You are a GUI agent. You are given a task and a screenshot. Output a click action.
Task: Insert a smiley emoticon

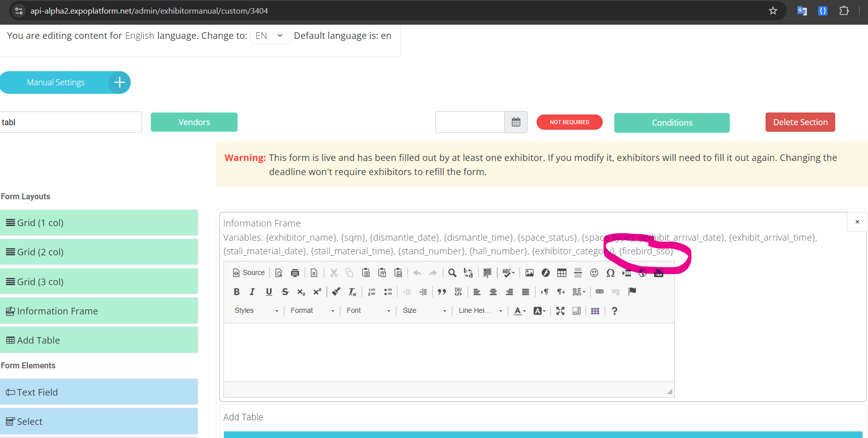coord(594,273)
